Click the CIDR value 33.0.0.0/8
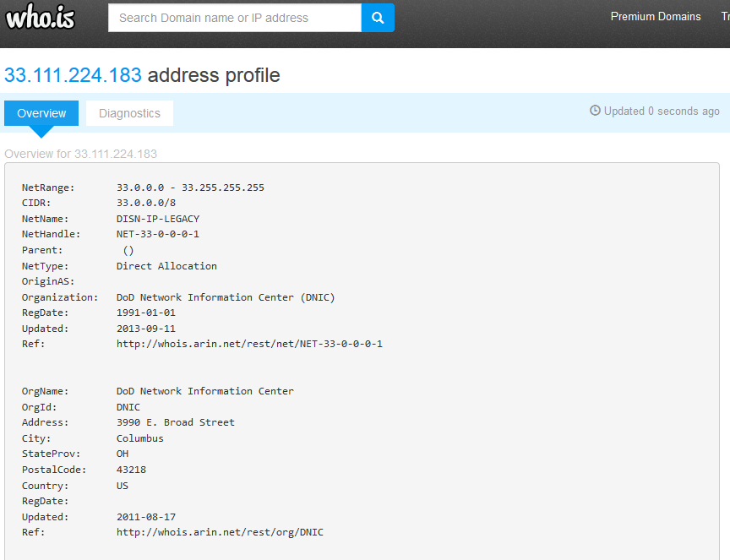The image size is (730, 560). 146,203
